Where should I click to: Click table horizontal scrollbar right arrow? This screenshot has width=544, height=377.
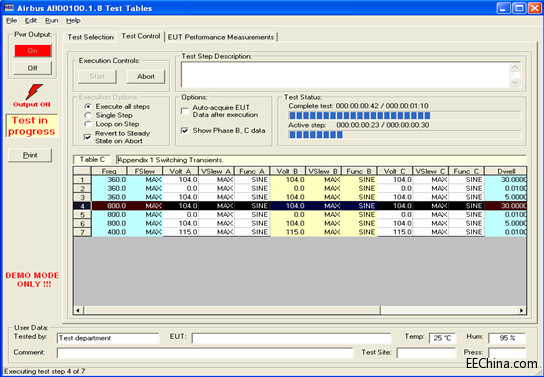coord(521,310)
